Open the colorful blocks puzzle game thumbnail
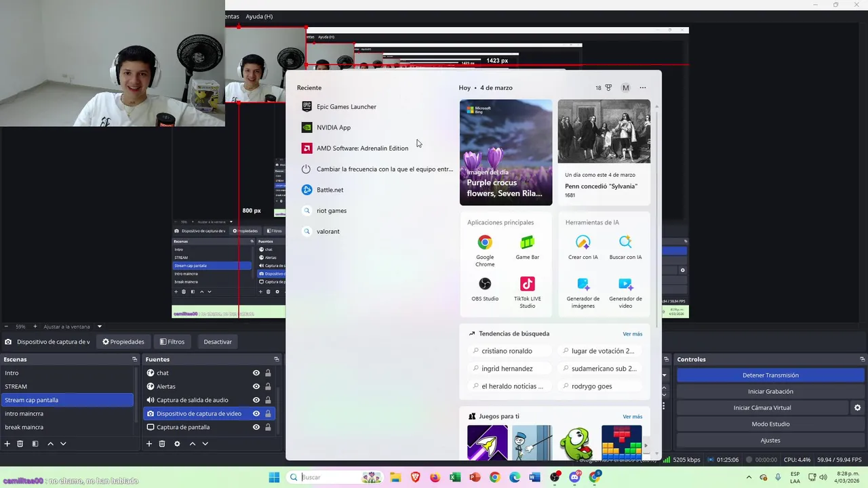Image resolution: width=868 pixels, height=488 pixels. click(621, 443)
